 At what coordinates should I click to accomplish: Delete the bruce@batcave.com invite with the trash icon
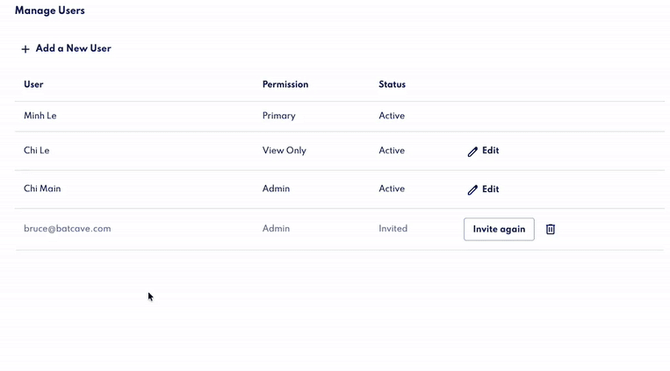(550, 229)
